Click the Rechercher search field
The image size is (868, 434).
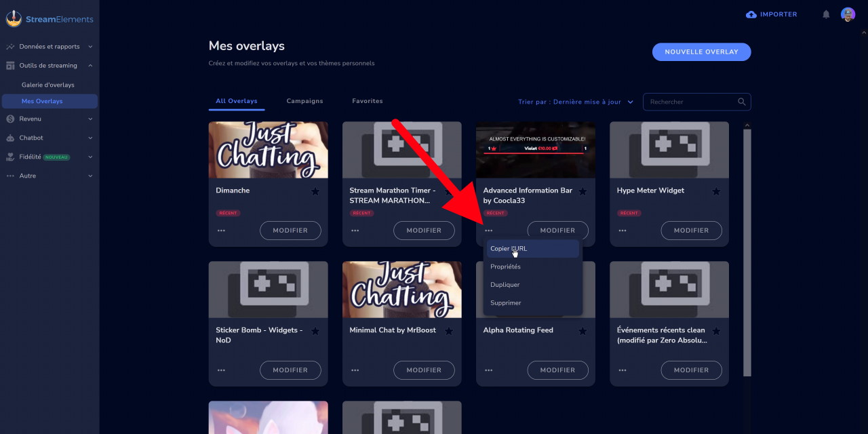click(690, 102)
